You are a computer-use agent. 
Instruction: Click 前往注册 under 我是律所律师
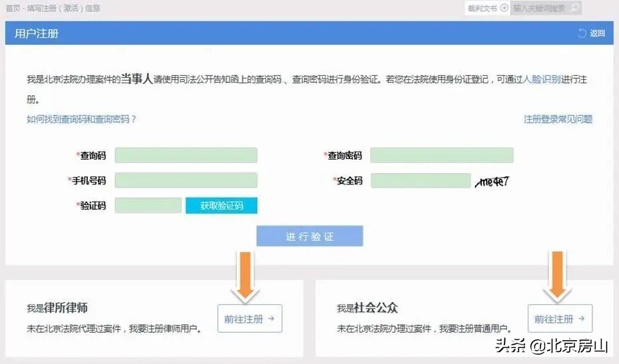coord(250,318)
